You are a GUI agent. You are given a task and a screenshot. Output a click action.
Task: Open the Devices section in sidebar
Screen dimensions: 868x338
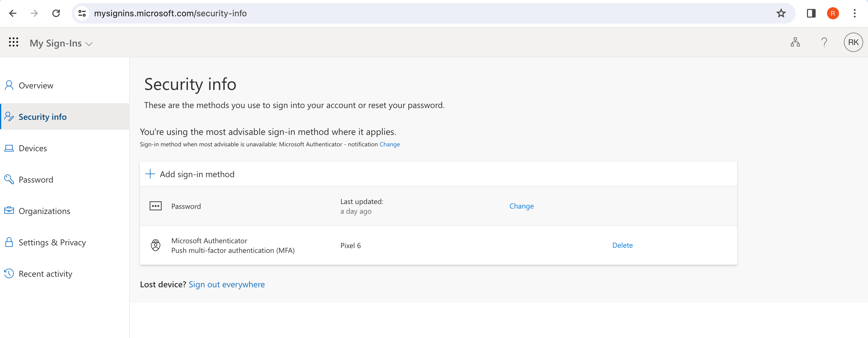(33, 148)
